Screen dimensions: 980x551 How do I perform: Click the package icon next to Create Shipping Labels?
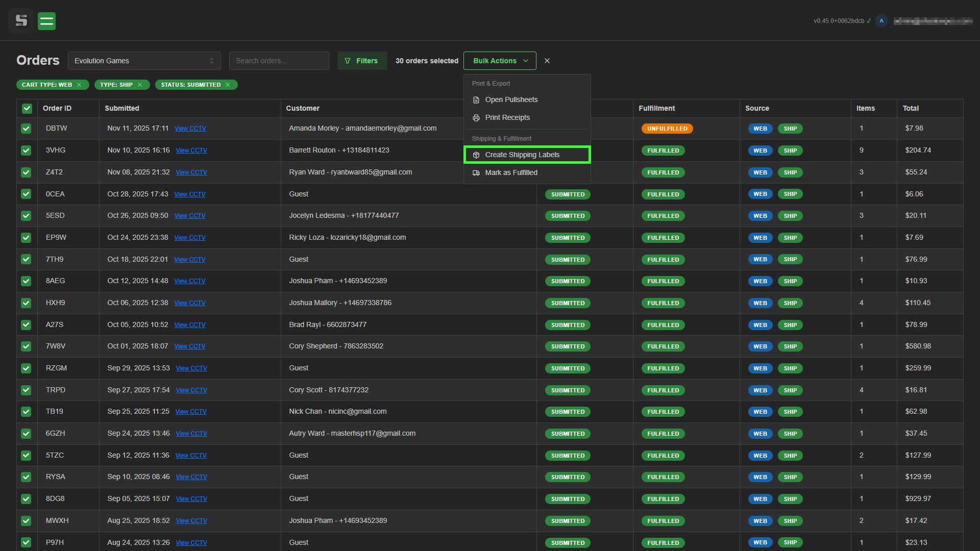(476, 155)
